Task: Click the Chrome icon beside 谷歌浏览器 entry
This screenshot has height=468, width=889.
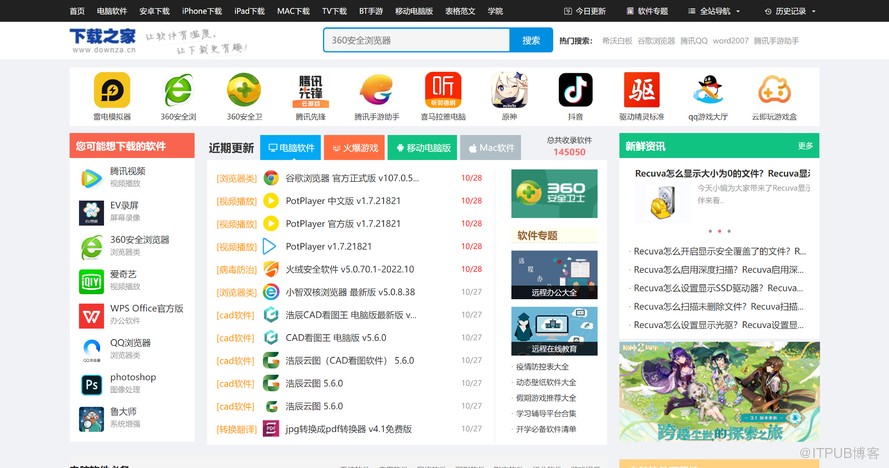Action: [x=271, y=178]
